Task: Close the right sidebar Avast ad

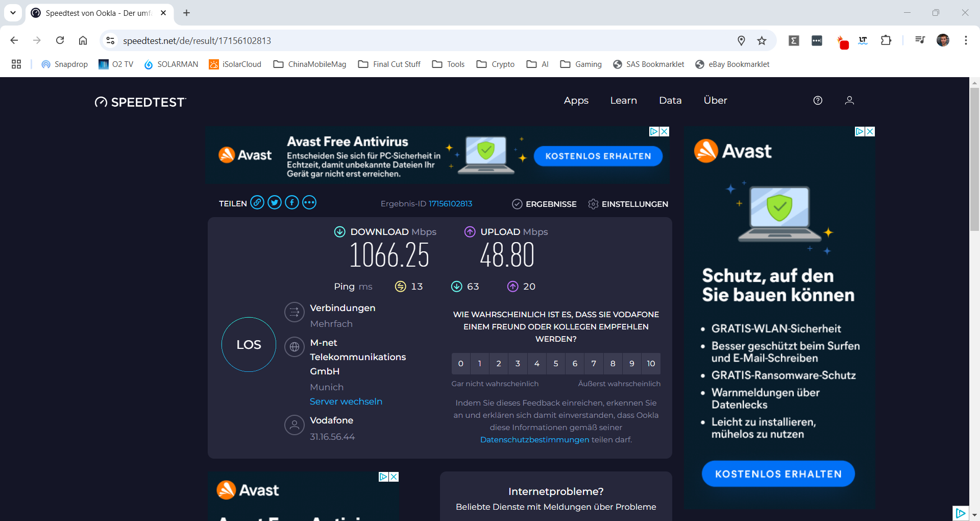Action: (870, 132)
